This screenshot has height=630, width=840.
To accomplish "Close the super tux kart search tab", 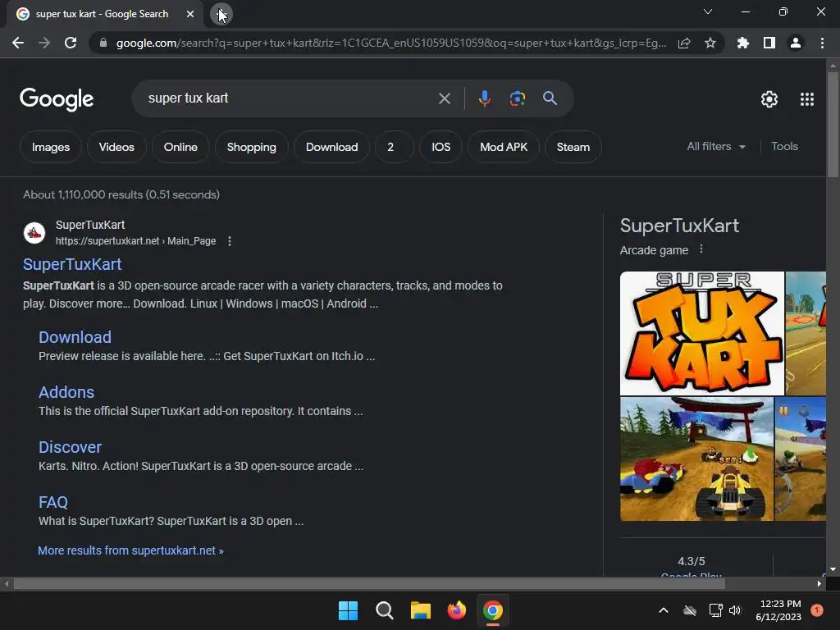I will [x=190, y=14].
